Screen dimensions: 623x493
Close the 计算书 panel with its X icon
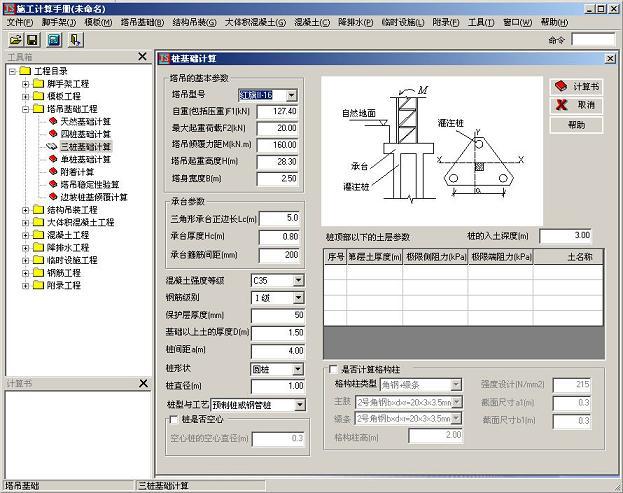[142, 383]
